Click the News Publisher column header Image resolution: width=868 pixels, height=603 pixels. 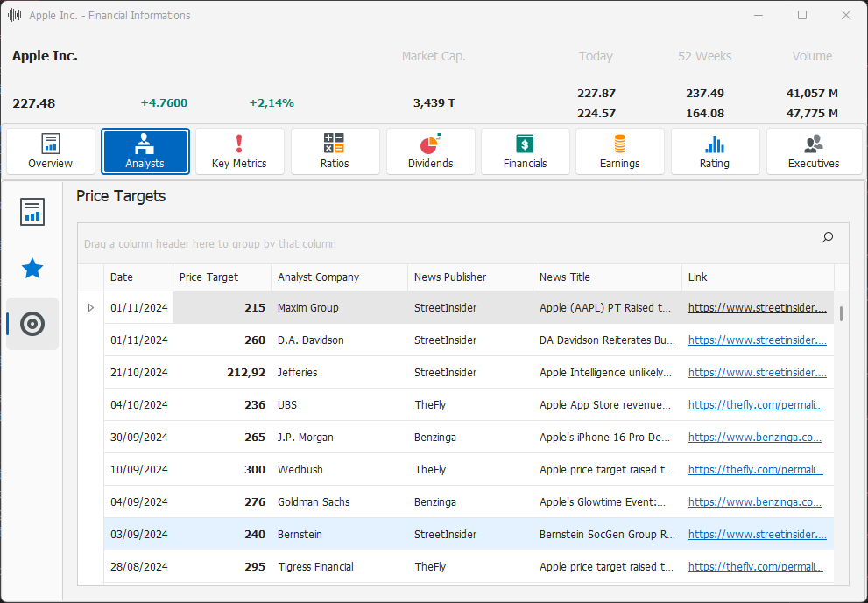tap(470, 277)
